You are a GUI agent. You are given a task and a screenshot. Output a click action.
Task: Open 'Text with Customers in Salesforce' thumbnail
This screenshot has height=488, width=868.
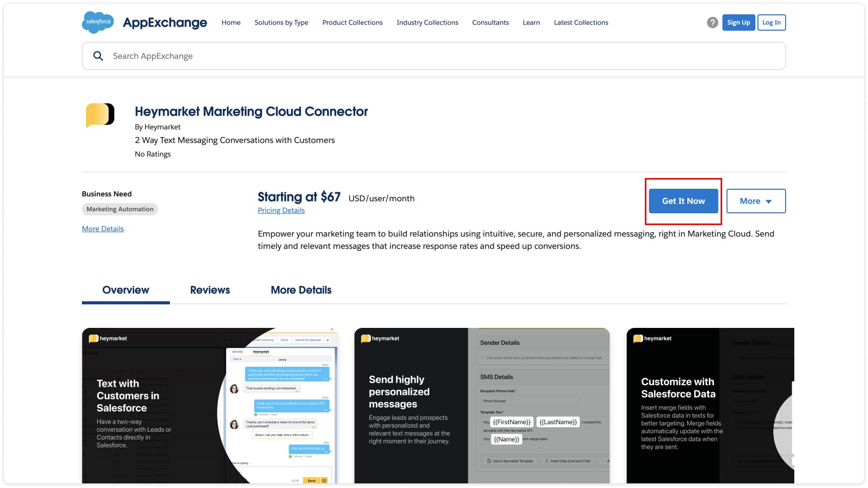click(210, 406)
